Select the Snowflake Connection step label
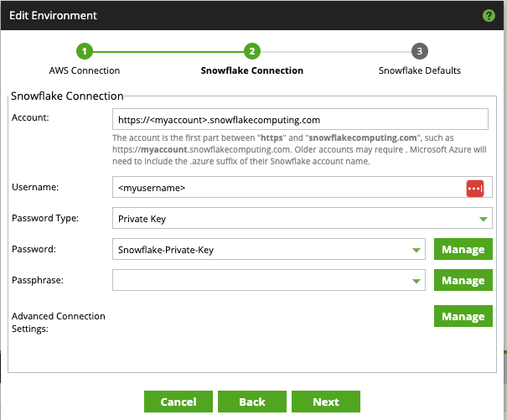Viewport: 507px width, 420px height. pyautogui.click(x=251, y=70)
